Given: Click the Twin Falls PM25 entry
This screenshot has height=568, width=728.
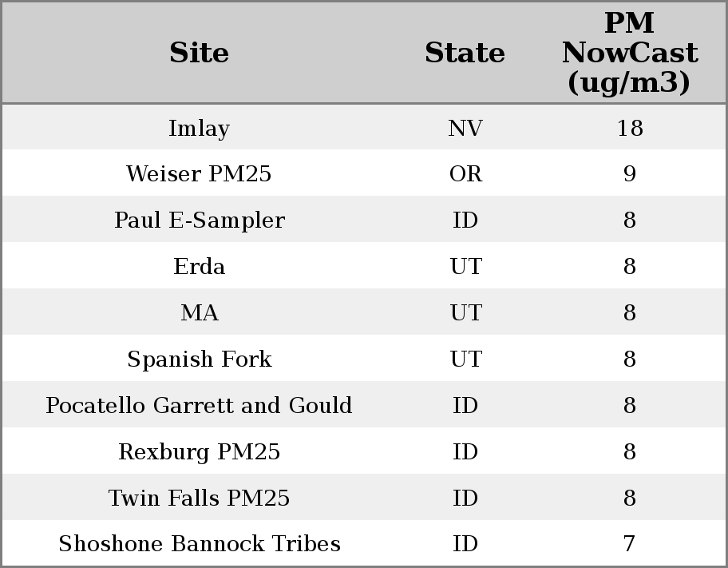Looking at the screenshot, I should pos(199,498).
